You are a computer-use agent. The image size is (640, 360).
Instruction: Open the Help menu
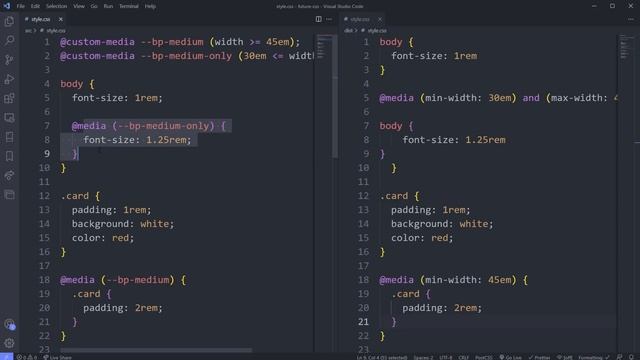[x=150, y=6]
